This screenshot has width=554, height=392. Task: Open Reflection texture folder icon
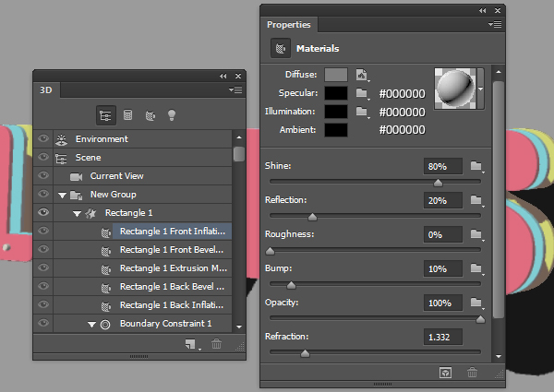(x=476, y=200)
